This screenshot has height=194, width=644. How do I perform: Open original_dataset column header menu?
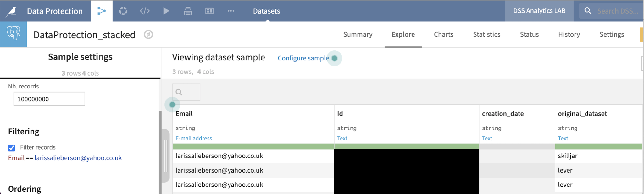[582, 114]
